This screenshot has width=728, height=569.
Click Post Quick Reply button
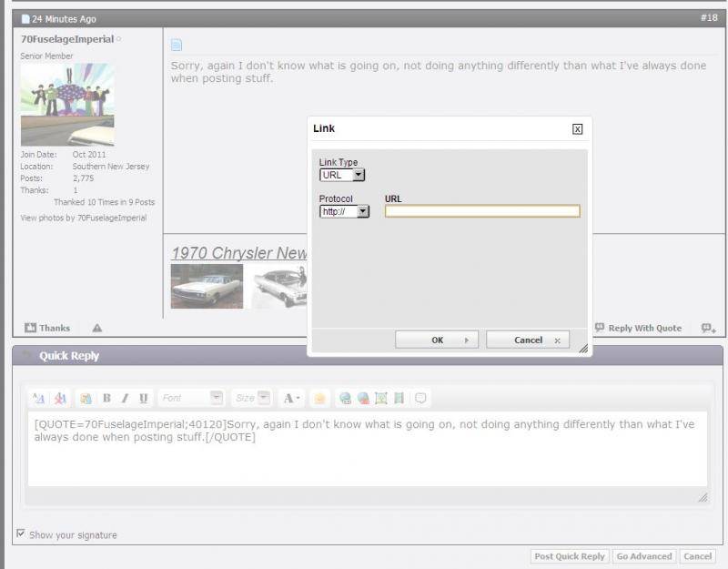tap(568, 556)
